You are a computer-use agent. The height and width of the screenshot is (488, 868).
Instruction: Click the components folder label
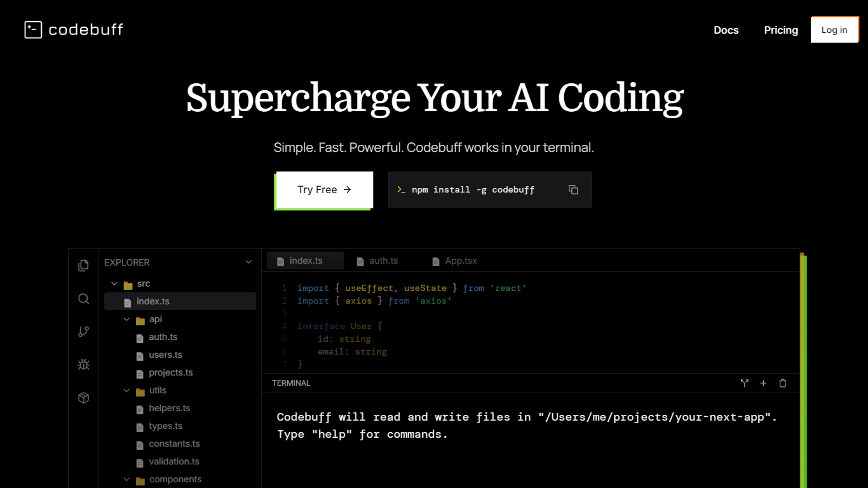pos(175,479)
